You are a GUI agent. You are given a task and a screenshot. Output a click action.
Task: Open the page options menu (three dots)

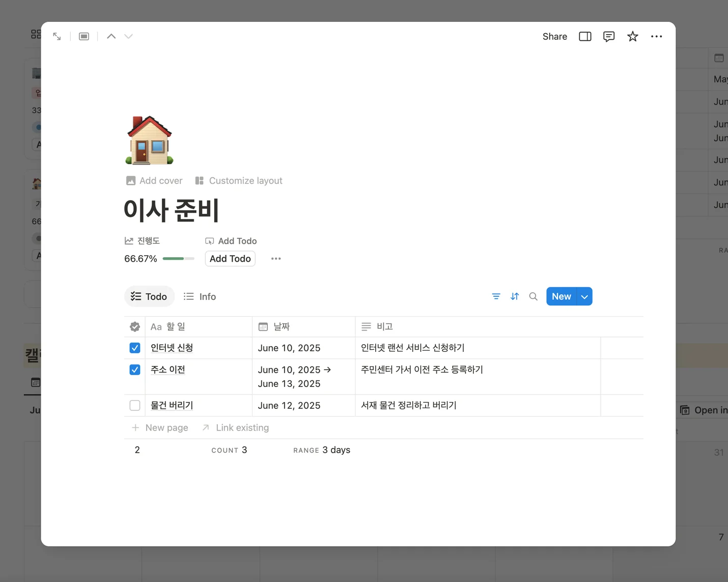coord(656,36)
